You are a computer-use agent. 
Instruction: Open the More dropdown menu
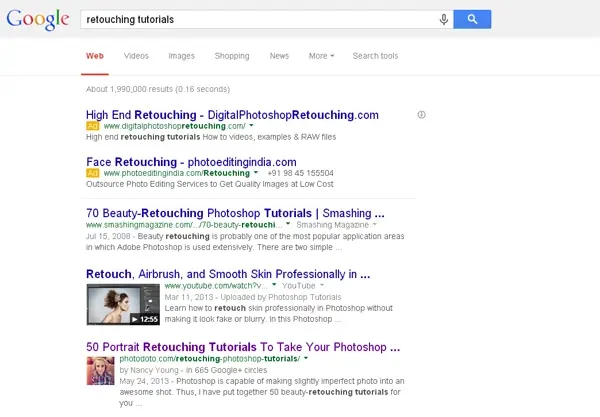pos(321,56)
